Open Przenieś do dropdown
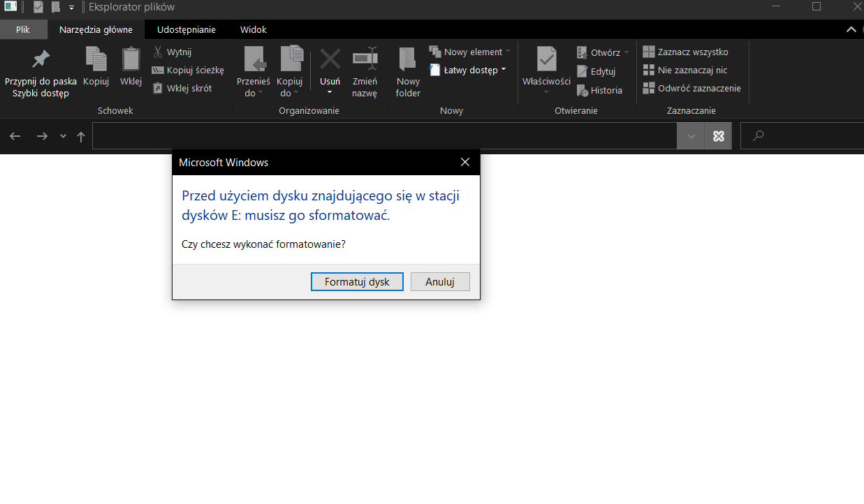This screenshot has height=504, width=864. click(253, 72)
